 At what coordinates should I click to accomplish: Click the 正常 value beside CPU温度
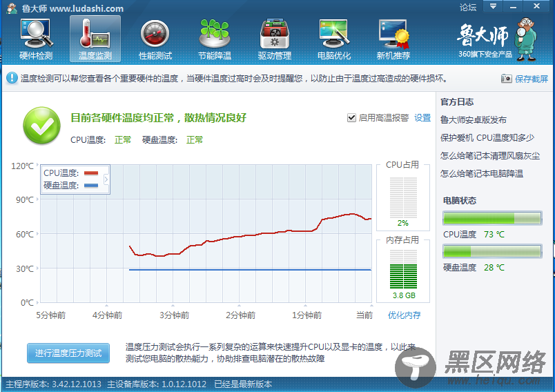pyautogui.click(x=123, y=139)
